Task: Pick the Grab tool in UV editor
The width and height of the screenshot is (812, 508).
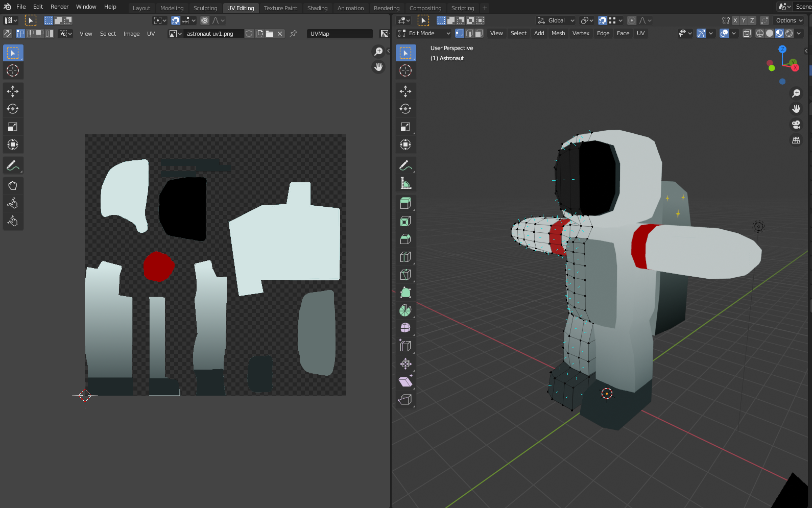Action: click(13, 185)
